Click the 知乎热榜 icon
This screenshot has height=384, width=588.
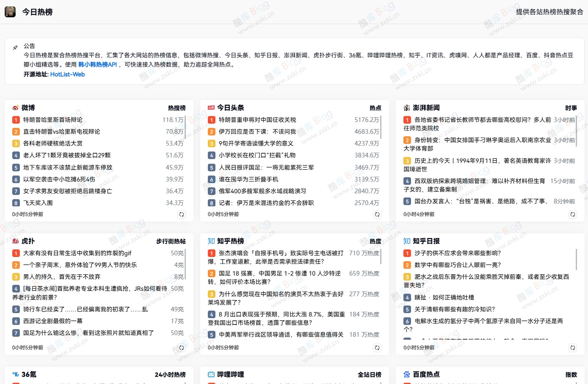211,241
